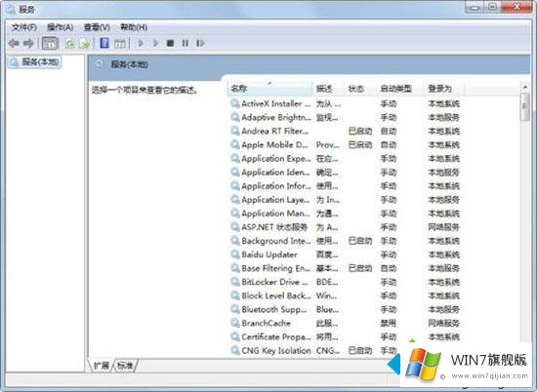Image resolution: width=537 pixels, height=392 pixels.
Task: Click the gear icon of ASP.NET service
Action: click(235, 227)
